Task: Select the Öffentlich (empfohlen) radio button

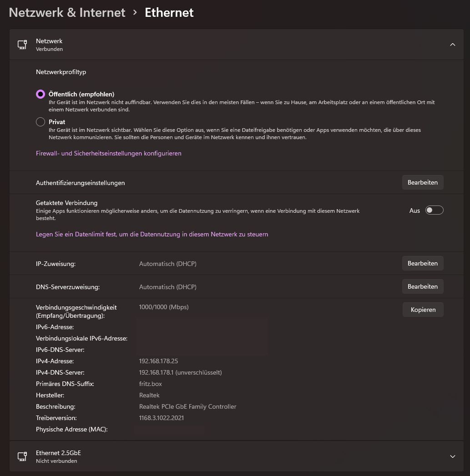Action: 40,94
